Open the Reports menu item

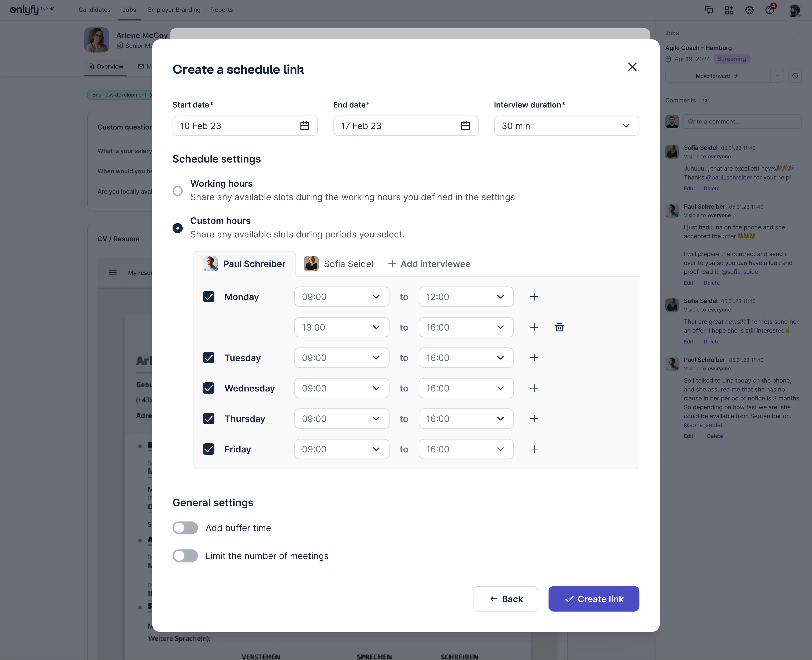click(222, 10)
